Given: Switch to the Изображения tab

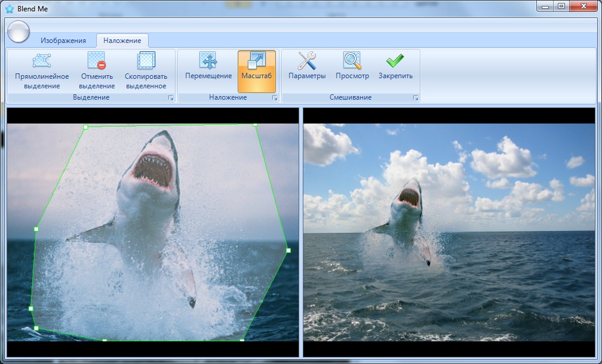Looking at the screenshot, I should pyautogui.click(x=63, y=40).
